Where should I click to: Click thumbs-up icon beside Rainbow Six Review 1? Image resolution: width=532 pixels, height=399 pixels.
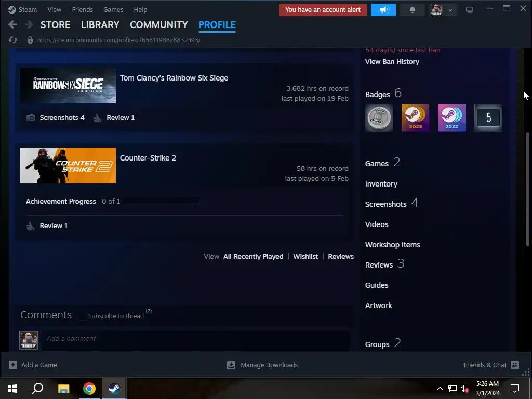pyautogui.click(x=97, y=118)
